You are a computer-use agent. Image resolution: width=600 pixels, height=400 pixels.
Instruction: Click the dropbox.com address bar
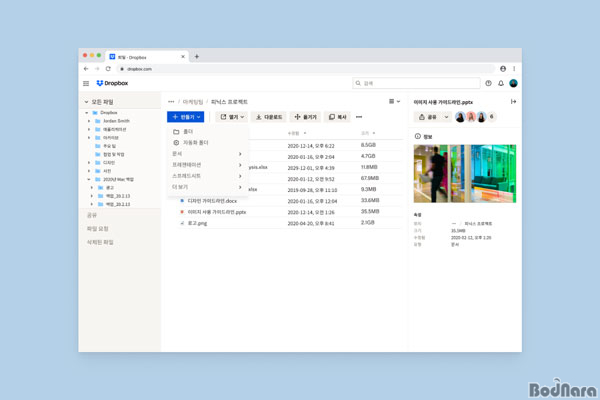pyautogui.click(x=306, y=69)
